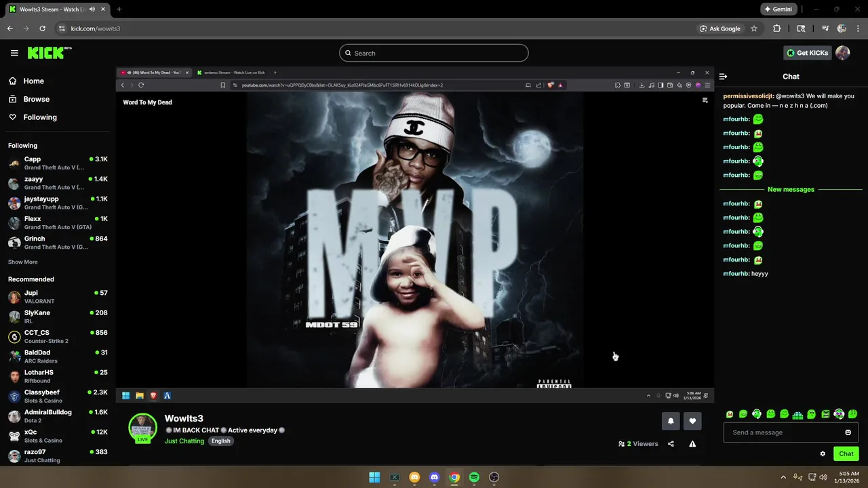Open the volume icon in system tray

coord(823,477)
